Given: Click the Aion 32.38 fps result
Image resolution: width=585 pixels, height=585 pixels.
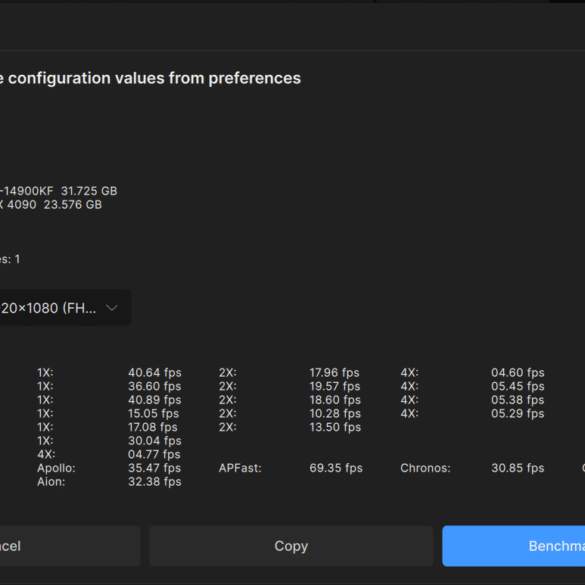Looking at the screenshot, I should 154,481.
